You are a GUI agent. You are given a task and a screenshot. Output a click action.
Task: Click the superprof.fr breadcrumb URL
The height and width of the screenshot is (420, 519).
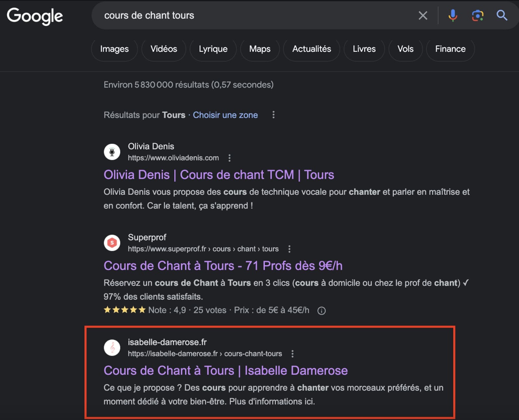[203, 249]
